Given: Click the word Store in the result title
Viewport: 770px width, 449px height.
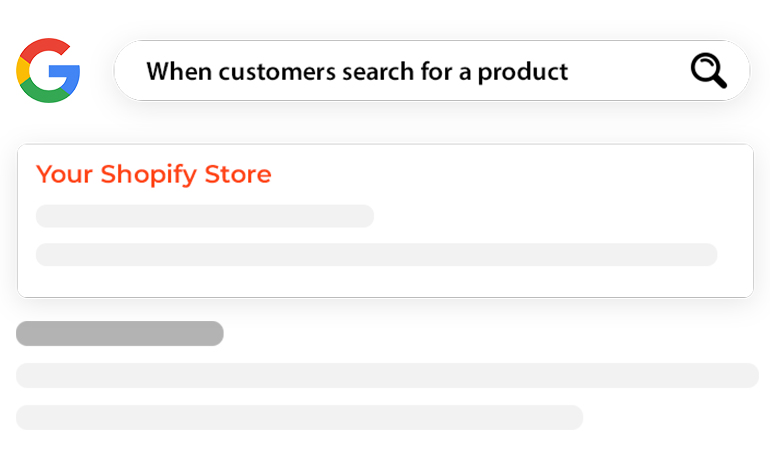Looking at the screenshot, I should (x=238, y=175).
